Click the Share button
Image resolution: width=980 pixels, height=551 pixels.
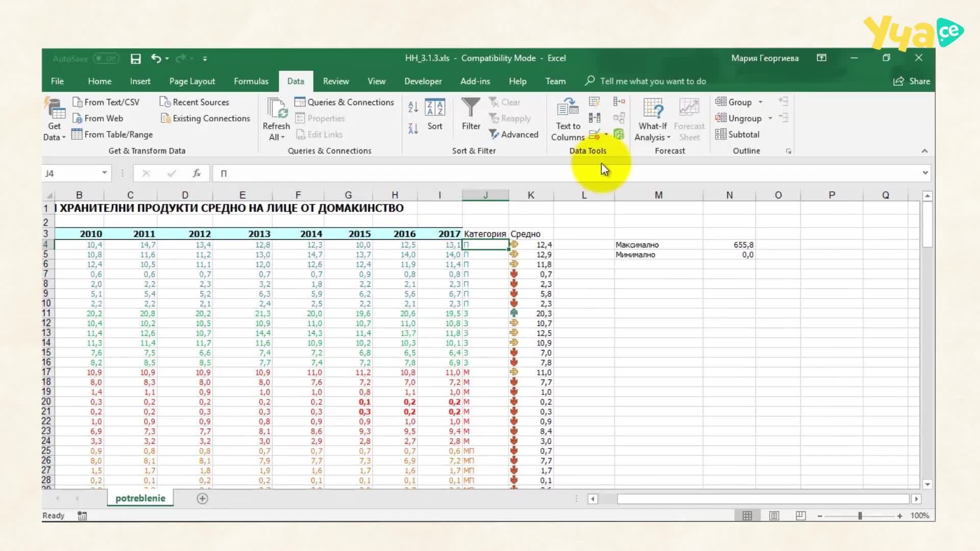click(x=912, y=81)
